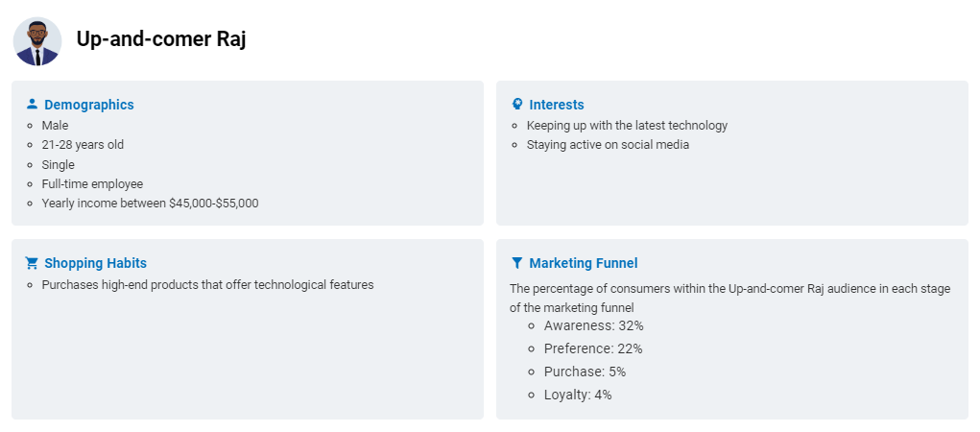Click the Demographics person icon
The image size is (980, 432).
[32, 104]
